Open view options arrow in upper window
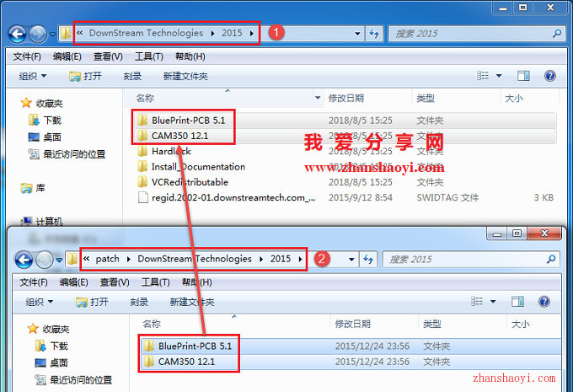 (x=499, y=76)
